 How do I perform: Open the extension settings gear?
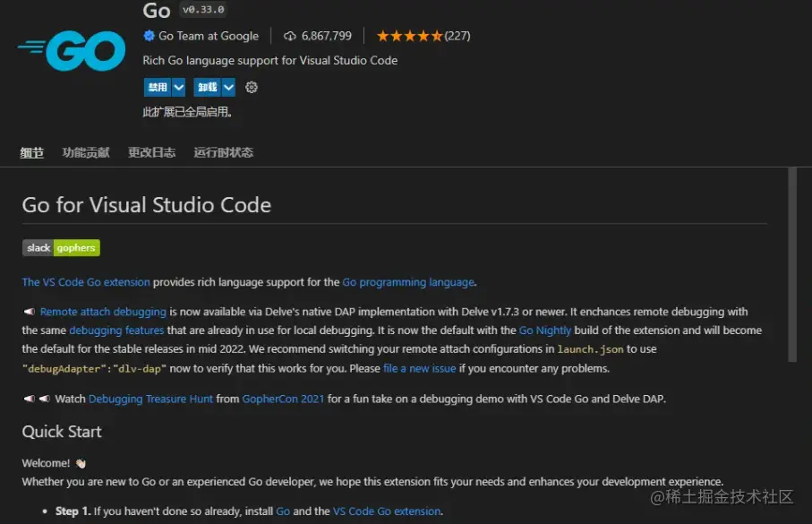tap(252, 87)
